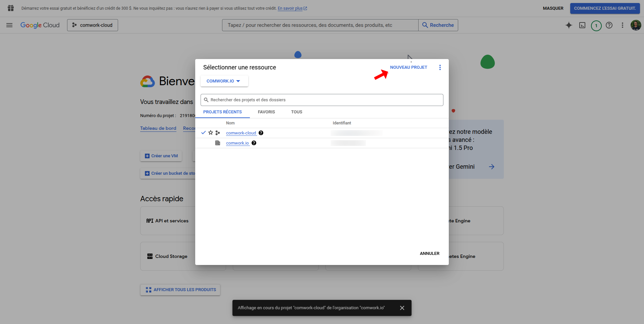Screen dimensions: 644x324
Task: Click COMMENCEZ L'ESSAI GRATUIT button
Action: 605,8
